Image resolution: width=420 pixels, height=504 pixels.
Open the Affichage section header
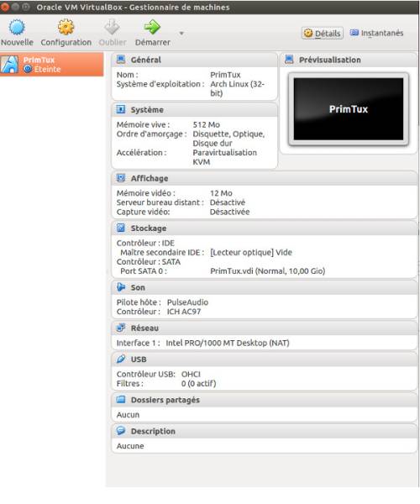264,178
